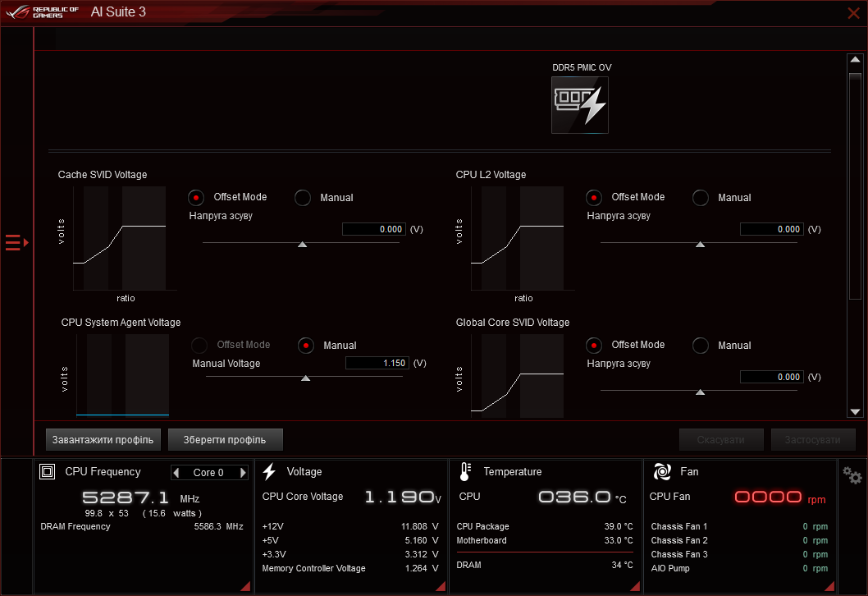Click the DDR5 PMIC OV icon
The height and width of the screenshot is (596, 868).
pyautogui.click(x=580, y=105)
